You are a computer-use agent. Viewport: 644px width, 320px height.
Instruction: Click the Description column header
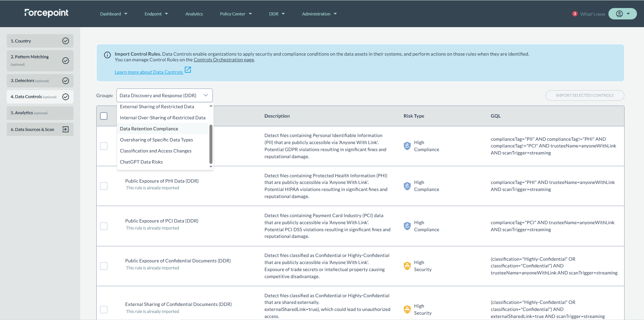pos(277,116)
